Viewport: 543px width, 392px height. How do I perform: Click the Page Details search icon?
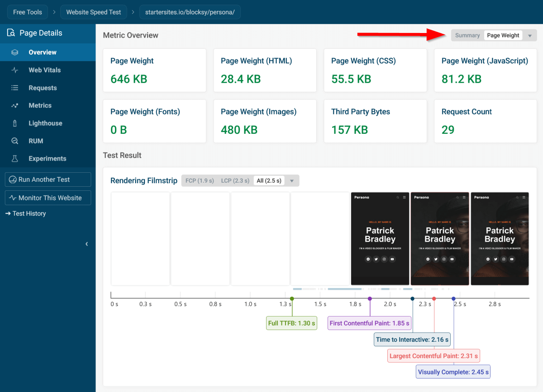click(11, 33)
